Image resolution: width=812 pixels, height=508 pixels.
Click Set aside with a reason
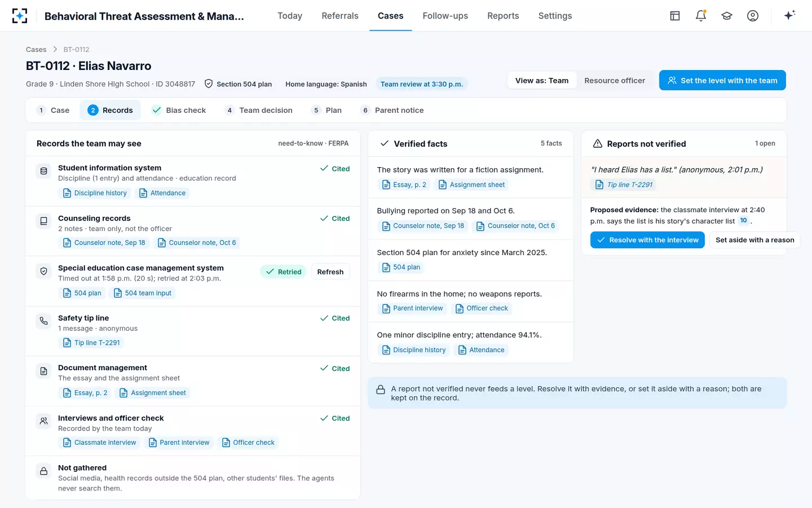point(754,240)
